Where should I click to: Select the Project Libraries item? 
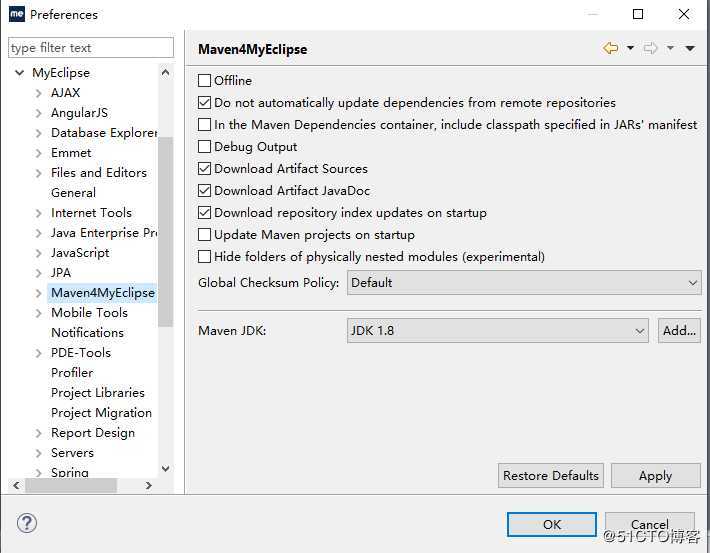pos(98,393)
